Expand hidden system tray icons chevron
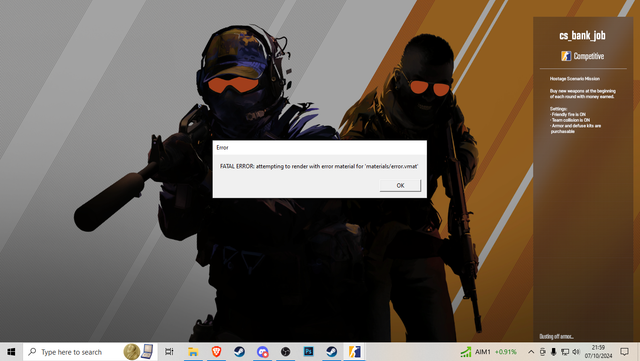 531,352
